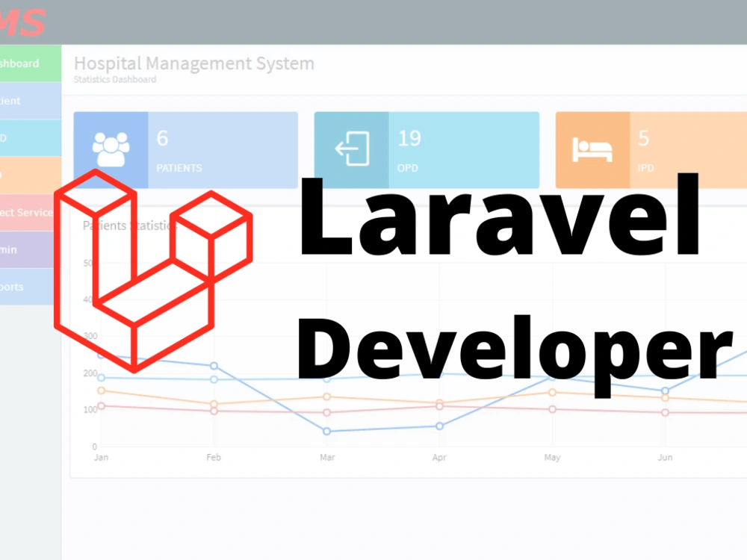The image size is (747, 560).
Task: Open the OPD card showing 19
Action: click(x=427, y=150)
